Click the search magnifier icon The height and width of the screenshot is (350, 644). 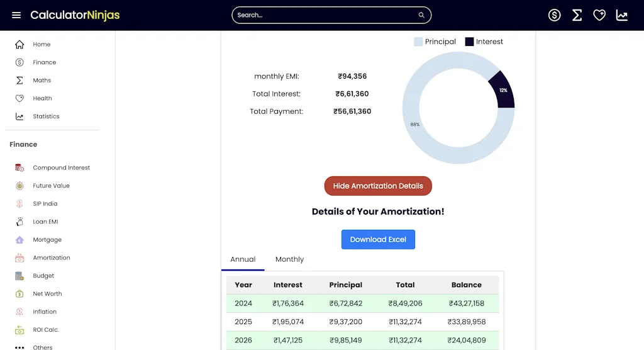421,15
